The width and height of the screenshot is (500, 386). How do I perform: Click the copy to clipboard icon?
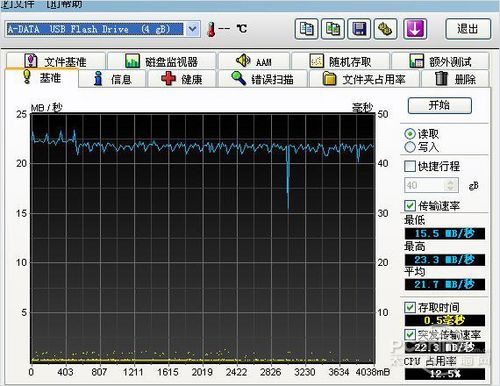point(306,29)
